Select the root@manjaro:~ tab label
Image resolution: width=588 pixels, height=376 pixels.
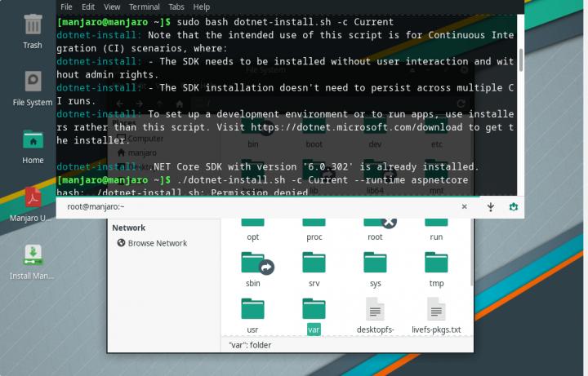point(96,206)
